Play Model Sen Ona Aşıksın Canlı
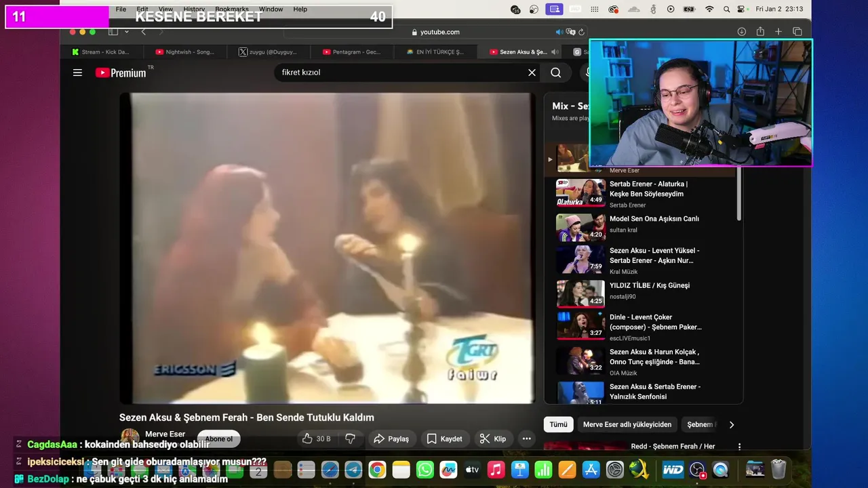Screen dimensions: 868x488 click(642, 227)
